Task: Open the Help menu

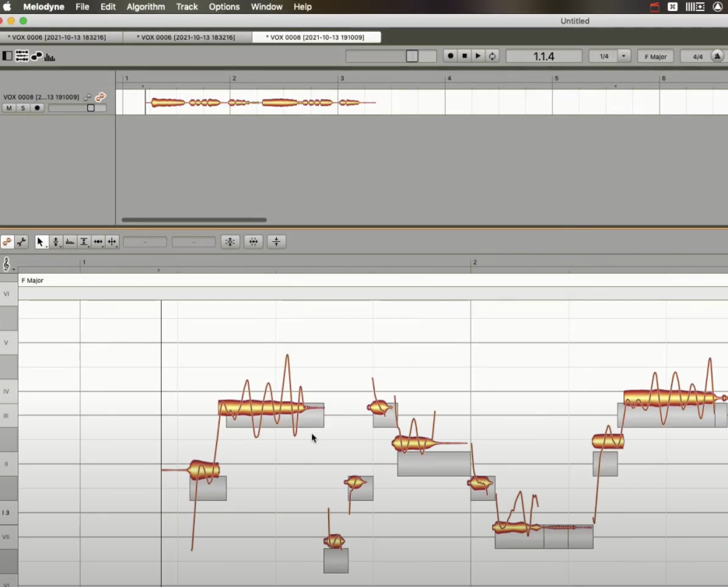Action: pos(303,7)
